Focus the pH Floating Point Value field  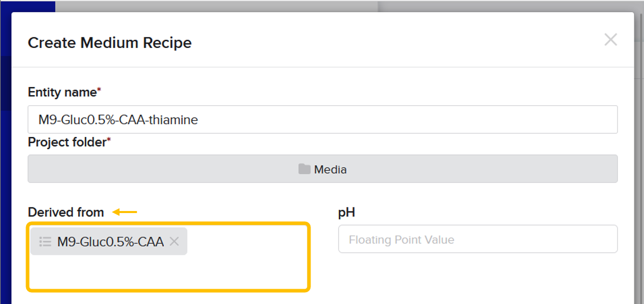click(x=478, y=239)
